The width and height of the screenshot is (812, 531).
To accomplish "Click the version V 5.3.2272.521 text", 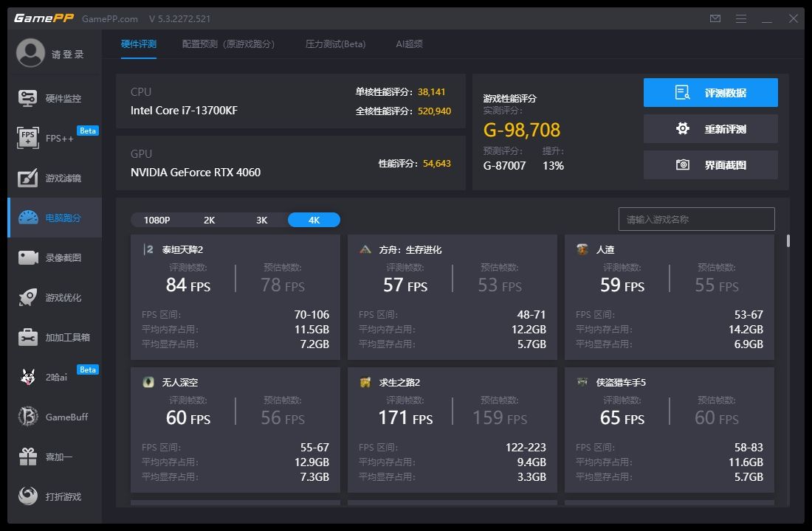I will [179, 18].
